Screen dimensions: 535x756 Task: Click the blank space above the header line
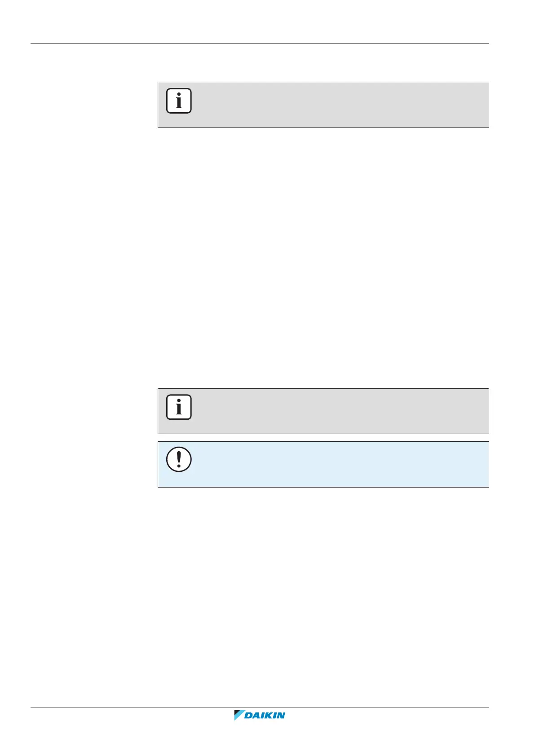click(x=259, y=22)
